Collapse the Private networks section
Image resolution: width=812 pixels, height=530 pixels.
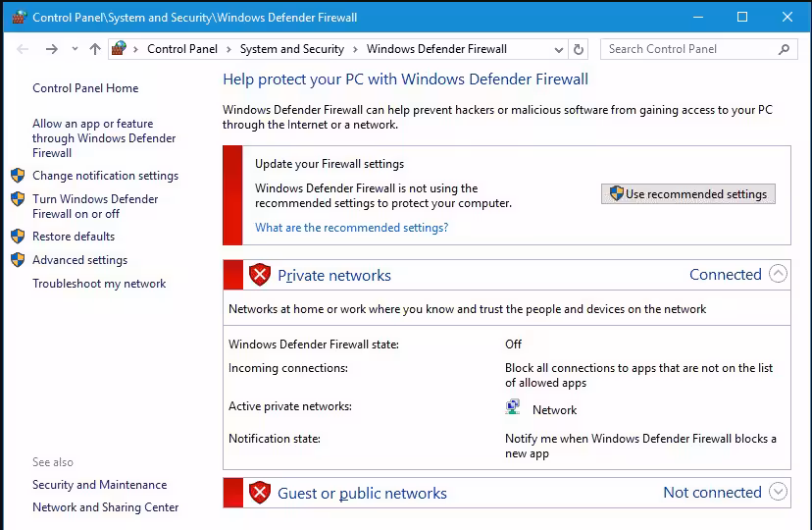point(779,275)
